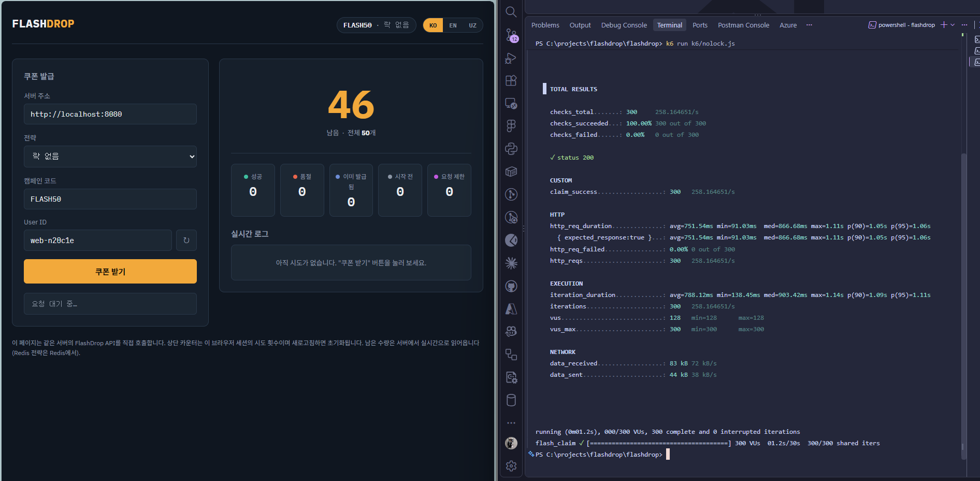The width and height of the screenshot is (980, 481).
Task: Click the FLASHDROP logo
Action: pos(43,24)
